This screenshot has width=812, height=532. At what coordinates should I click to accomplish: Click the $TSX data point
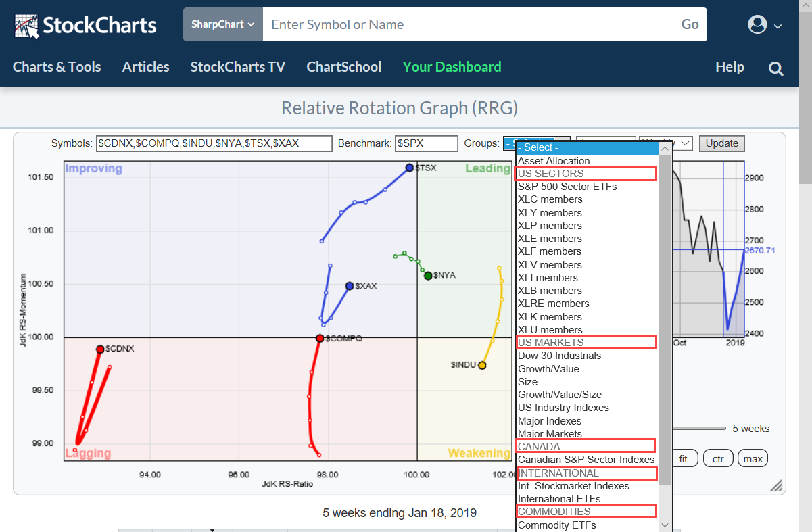point(409,168)
